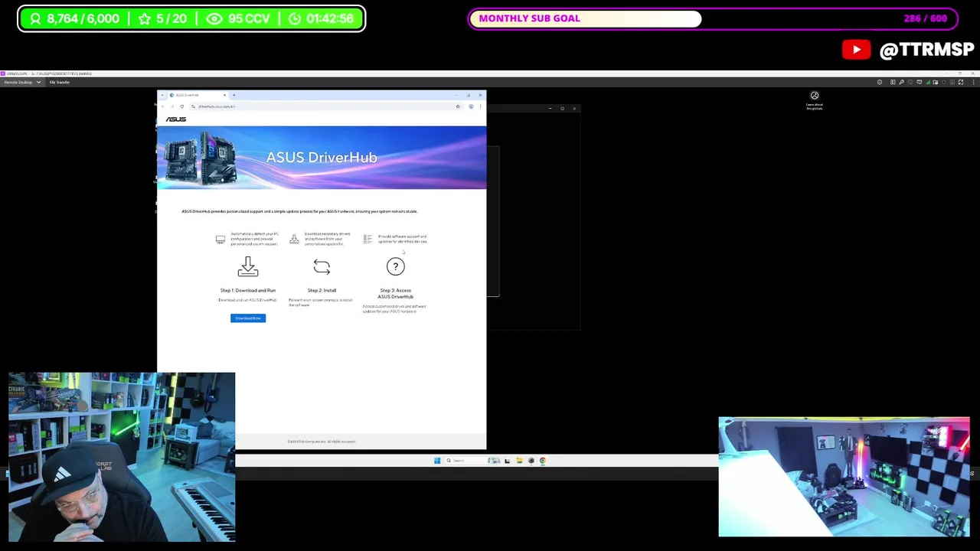
Task: Click the split-view icon in the remote toolbar
Action: tap(893, 82)
